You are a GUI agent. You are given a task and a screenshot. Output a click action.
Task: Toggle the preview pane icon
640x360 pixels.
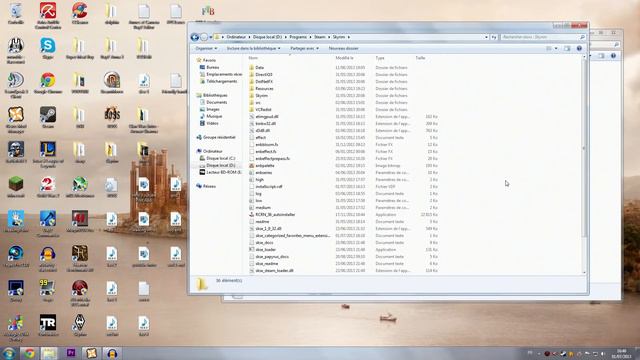click(x=567, y=49)
